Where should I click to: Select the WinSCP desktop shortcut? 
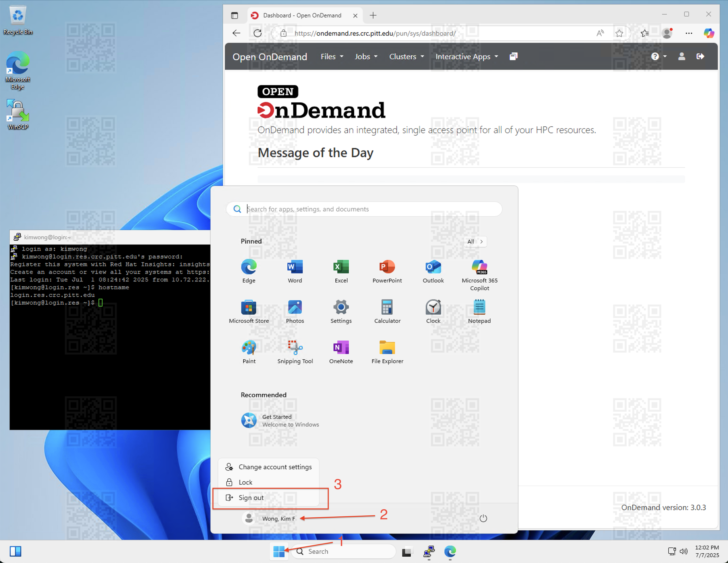pyautogui.click(x=18, y=115)
